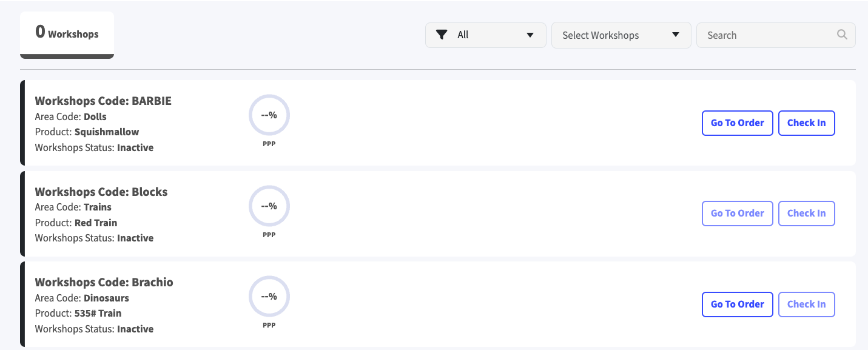Select 'Workshops Code: Brachio' heading

pyautogui.click(x=104, y=282)
